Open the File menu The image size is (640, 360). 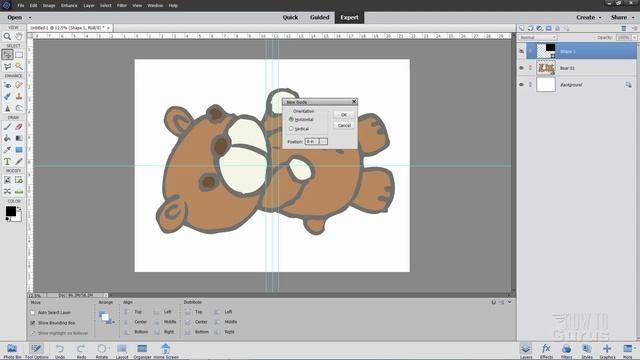[x=21, y=6]
